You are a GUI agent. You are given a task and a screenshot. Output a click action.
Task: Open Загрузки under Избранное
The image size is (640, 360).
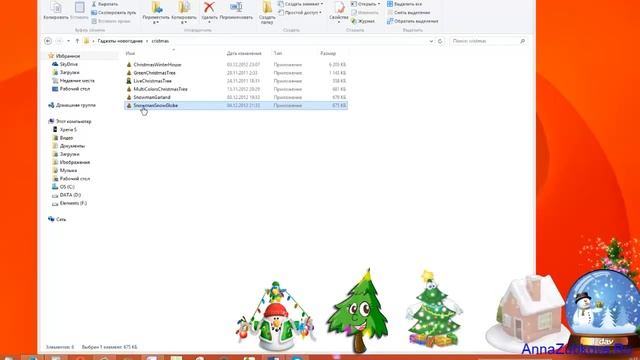[x=65, y=72]
